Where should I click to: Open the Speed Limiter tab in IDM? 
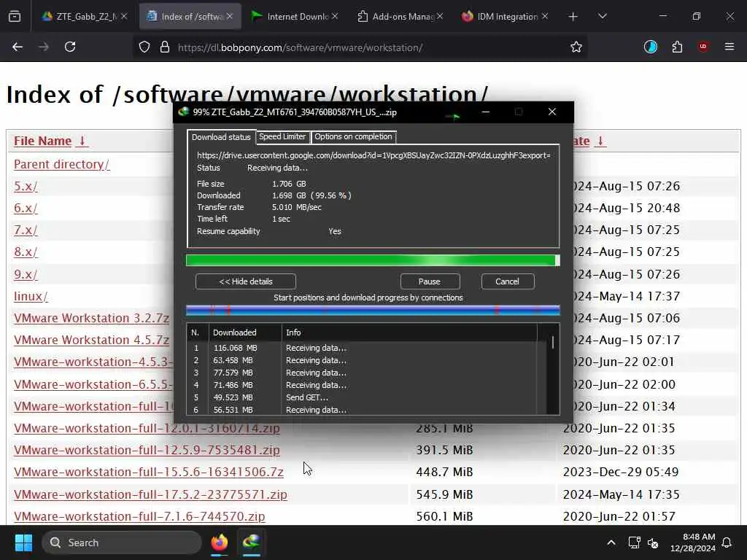coord(282,136)
